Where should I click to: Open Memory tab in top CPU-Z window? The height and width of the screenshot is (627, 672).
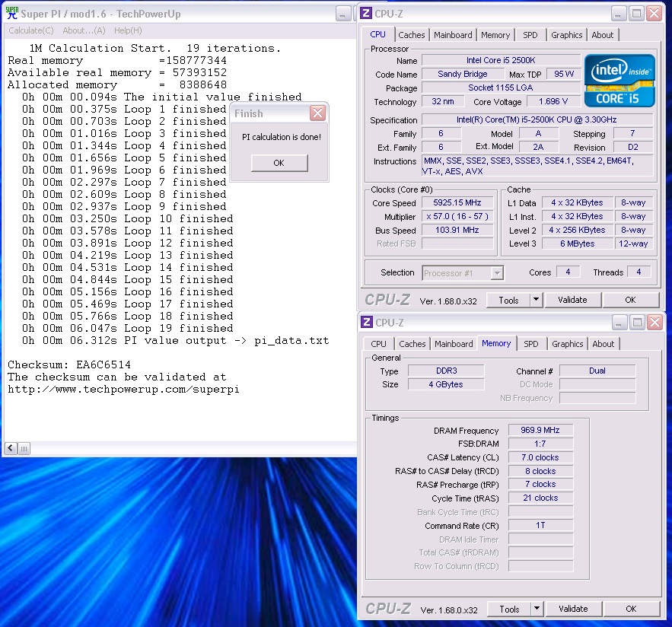point(495,35)
